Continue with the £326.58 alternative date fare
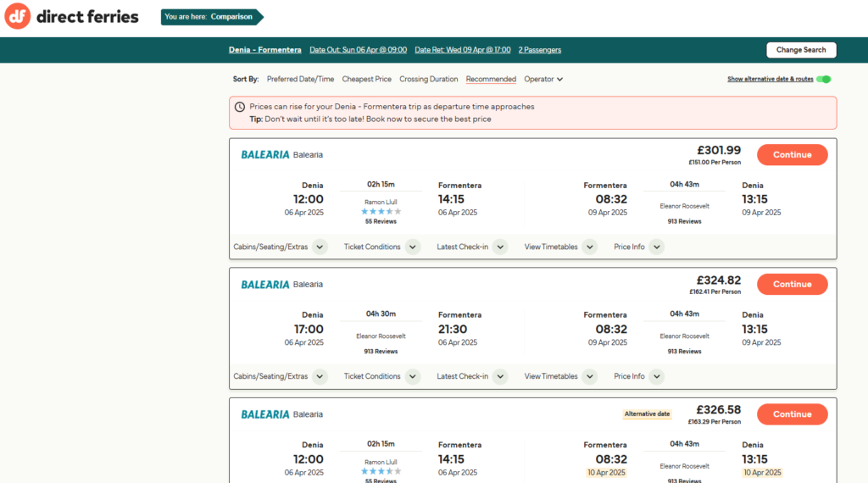Viewport: 868px width, 483px height. pos(793,414)
